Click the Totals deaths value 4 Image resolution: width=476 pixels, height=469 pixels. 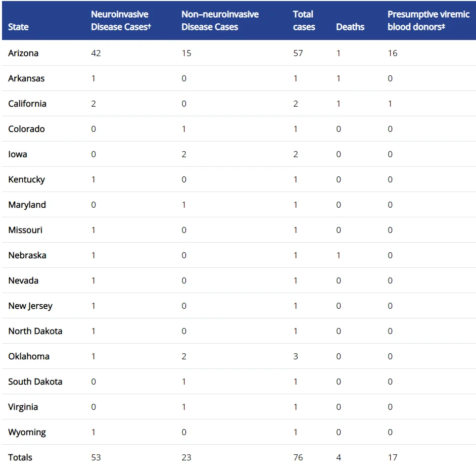[339, 457]
